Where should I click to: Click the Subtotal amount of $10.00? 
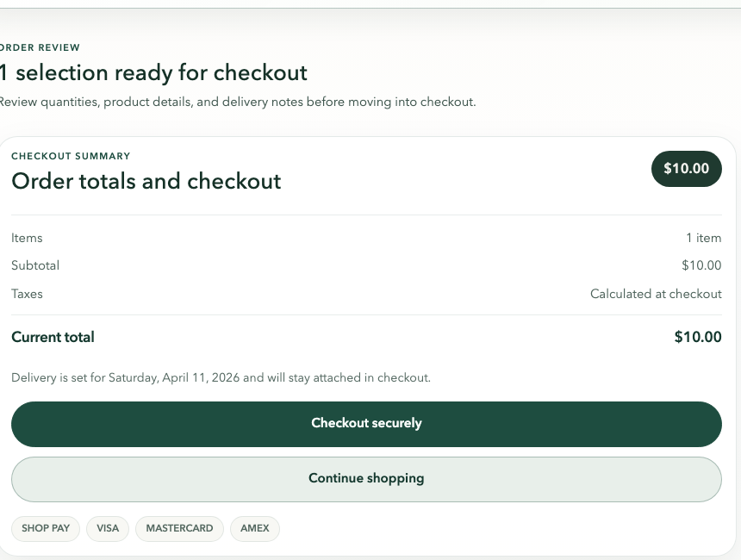[700, 265]
